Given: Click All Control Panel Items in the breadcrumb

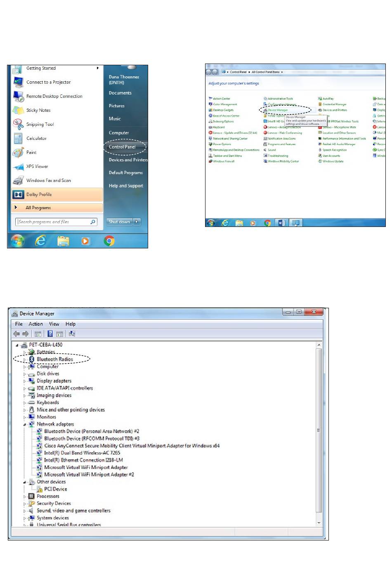Looking at the screenshot, I should click(266, 72).
